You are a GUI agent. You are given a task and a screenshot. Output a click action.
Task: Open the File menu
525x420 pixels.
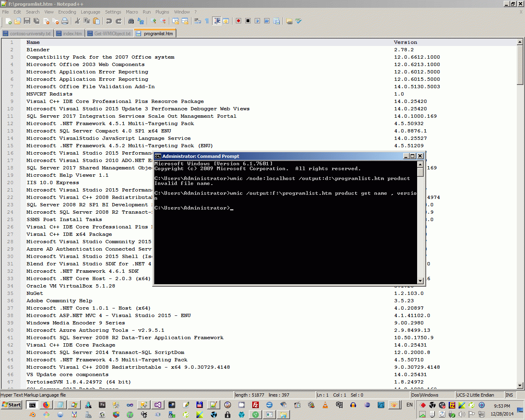click(5, 12)
